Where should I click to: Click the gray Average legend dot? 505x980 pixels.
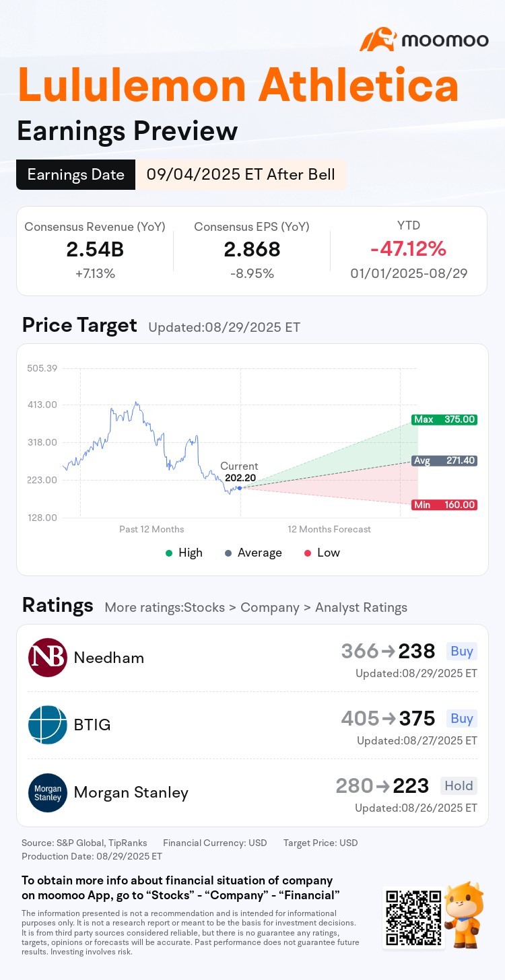[x=228, y=553]
